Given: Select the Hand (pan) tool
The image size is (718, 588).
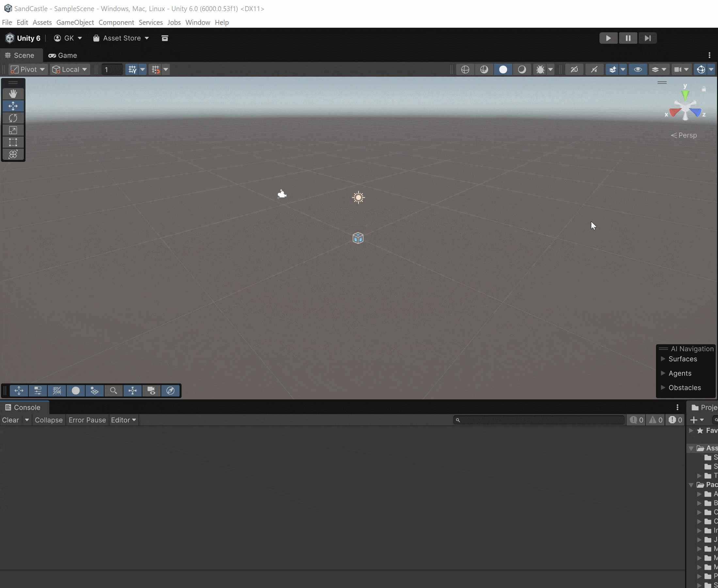Looking at the screenshot, I should tap(13, 94).
